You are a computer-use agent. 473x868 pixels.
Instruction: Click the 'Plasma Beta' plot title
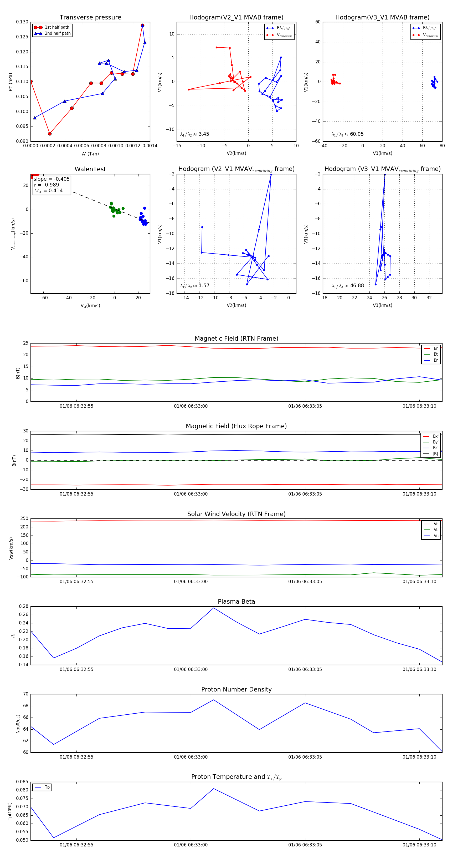pos(236,602)
